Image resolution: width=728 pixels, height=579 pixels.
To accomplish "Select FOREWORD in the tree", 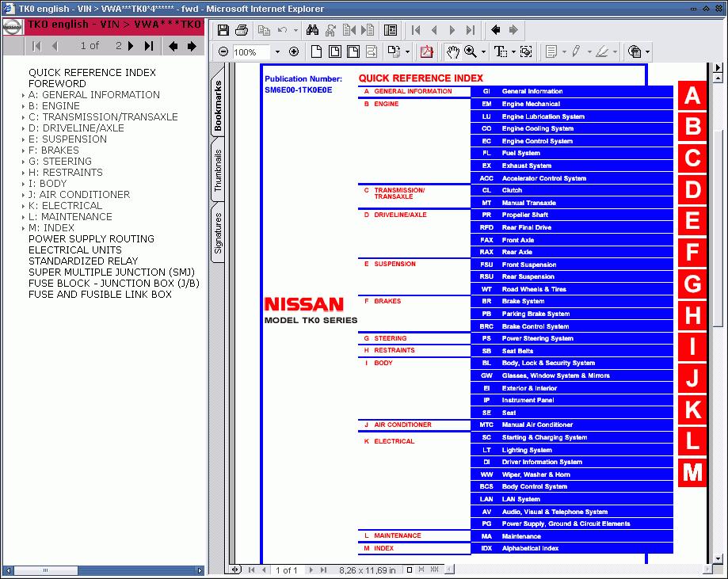I will click(57, 84).
